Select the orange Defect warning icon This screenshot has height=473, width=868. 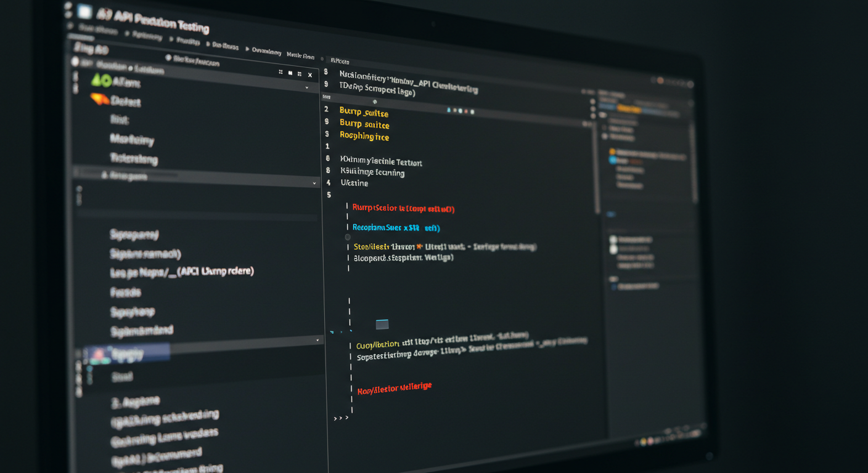tap(99, 100)
